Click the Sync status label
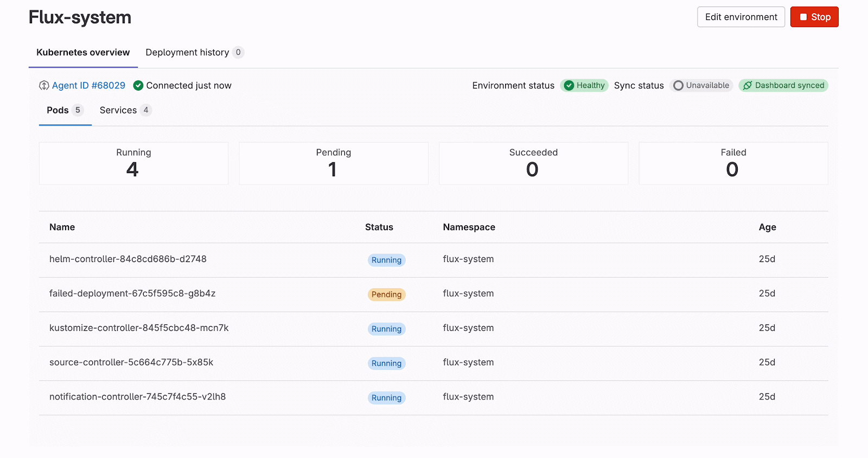Viewport: 868px width, 458px height. 639,86
